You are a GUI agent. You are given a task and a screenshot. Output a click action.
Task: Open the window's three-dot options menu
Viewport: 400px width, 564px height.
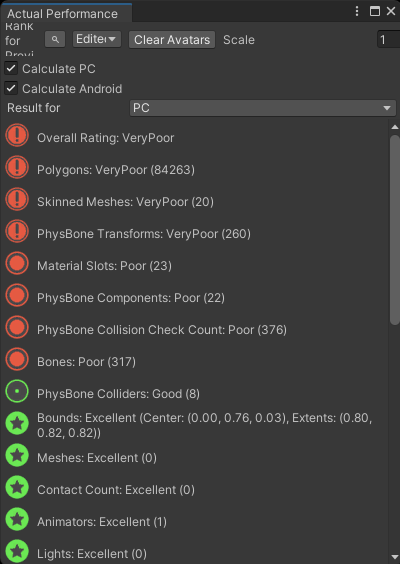click(x=357, y=11)
